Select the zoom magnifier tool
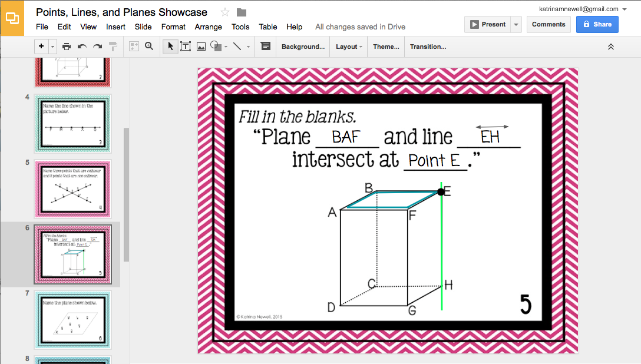641x364 pixels. (149, 47)
